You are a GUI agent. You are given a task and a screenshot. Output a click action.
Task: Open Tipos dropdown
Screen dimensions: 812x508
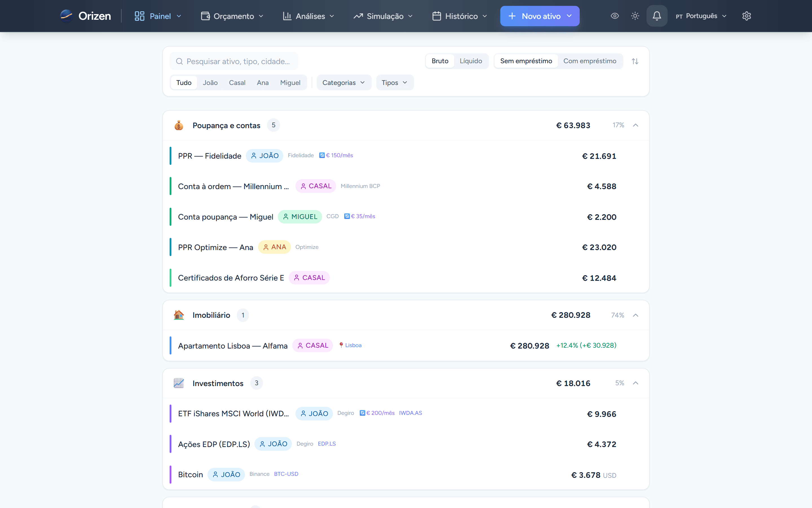(395, 83)
